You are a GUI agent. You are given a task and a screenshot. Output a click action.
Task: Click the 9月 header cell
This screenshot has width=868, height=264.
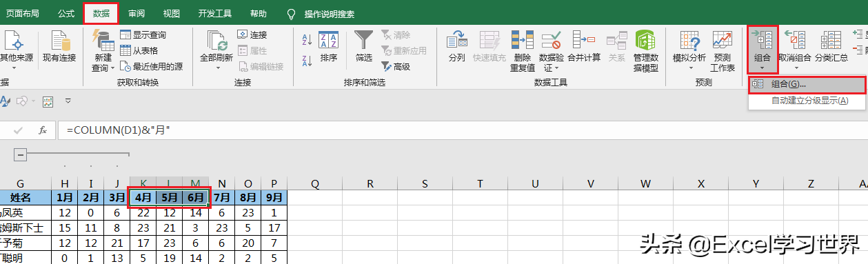pyautogui.click(x=274, y=197)
